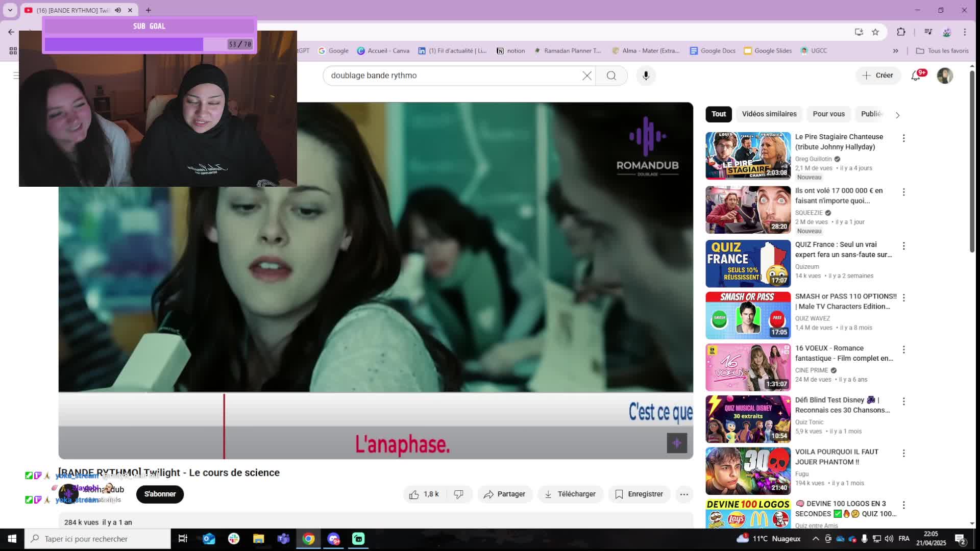Like the video with thumbs-up
Viewport: 980px width, 551px height.
click(424, 494)
